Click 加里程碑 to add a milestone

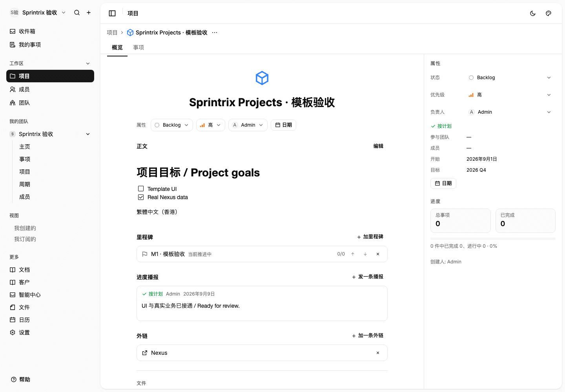coord(370,237)
